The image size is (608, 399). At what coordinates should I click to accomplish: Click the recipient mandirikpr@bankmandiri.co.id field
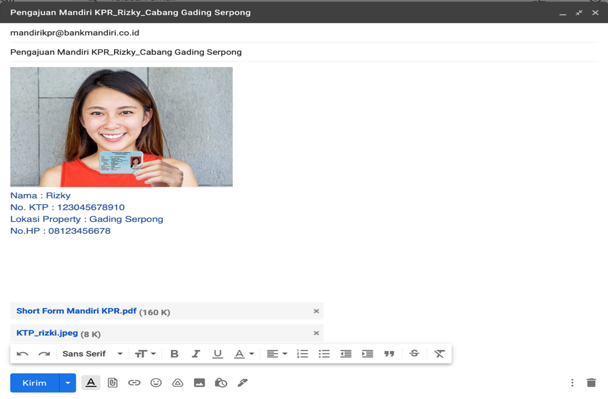click(304, 33)
